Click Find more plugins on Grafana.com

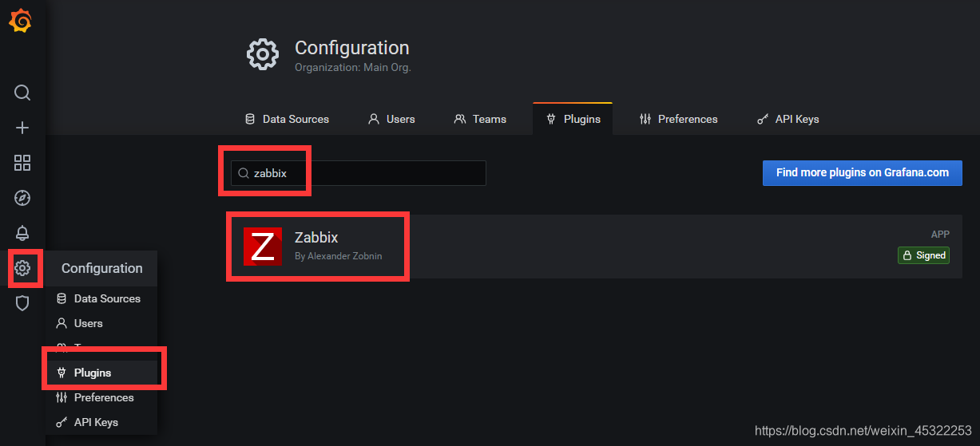pyautogui.click(x=863, y=172)
